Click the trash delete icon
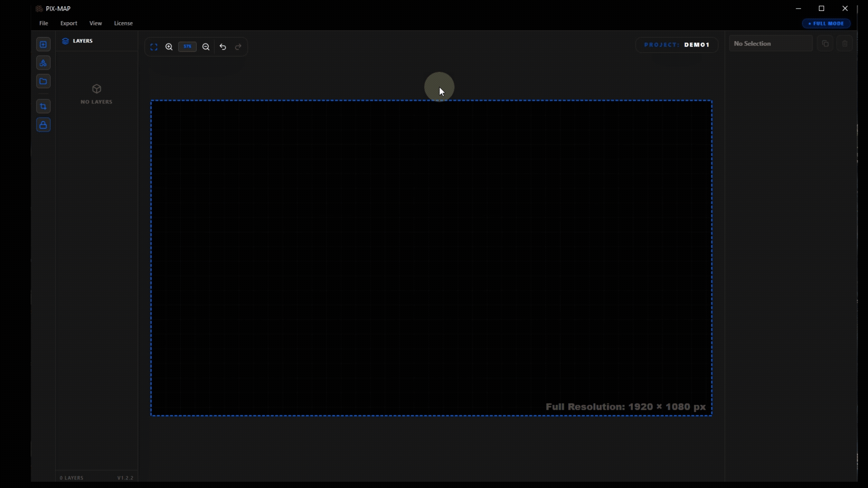 click(x=844, y=44)
